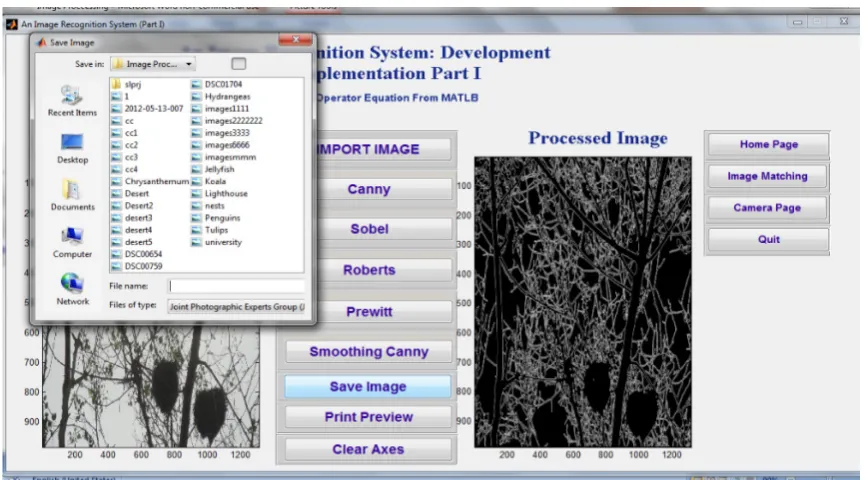Apply the Canny edge operator
The height and width of the screenshot is (480, 865).
383,189
